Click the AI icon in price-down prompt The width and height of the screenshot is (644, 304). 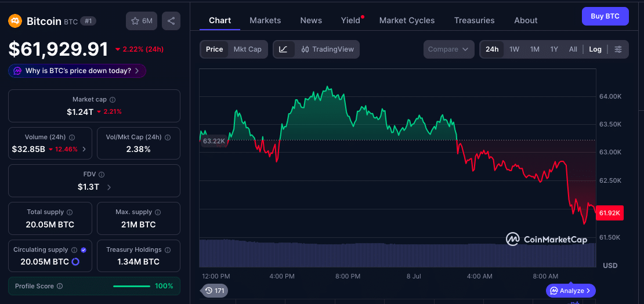(17, 71)
